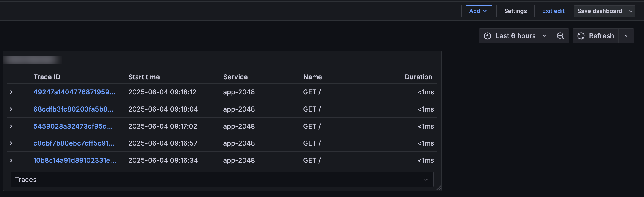Click the zoom out time range magnifier icon
The height and width of the screenshot is (197, 644).
tap(560, 36)
